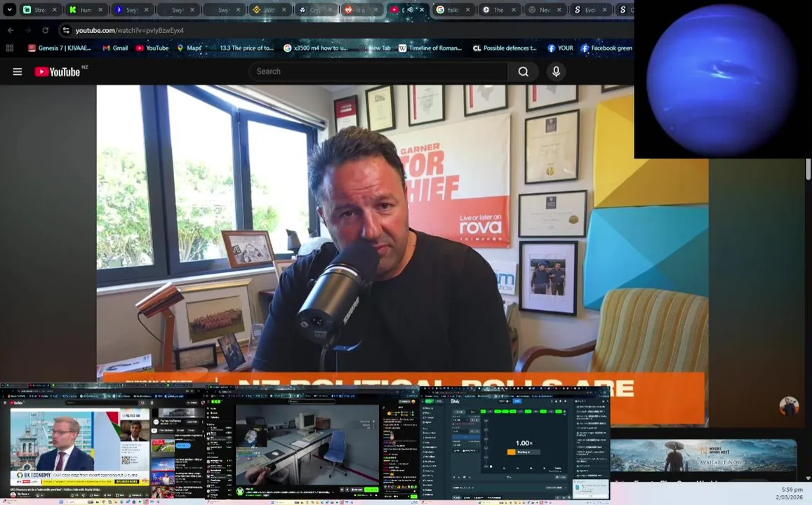Open the YouTube bookmark
The height and width of the screenshot is (505, 812).
[x=152, y=48]
